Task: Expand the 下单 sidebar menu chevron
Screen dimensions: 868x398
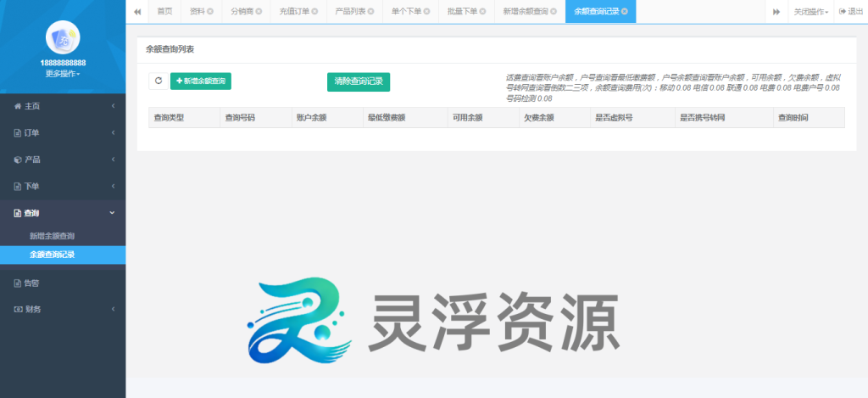Action: coord(113,186)
